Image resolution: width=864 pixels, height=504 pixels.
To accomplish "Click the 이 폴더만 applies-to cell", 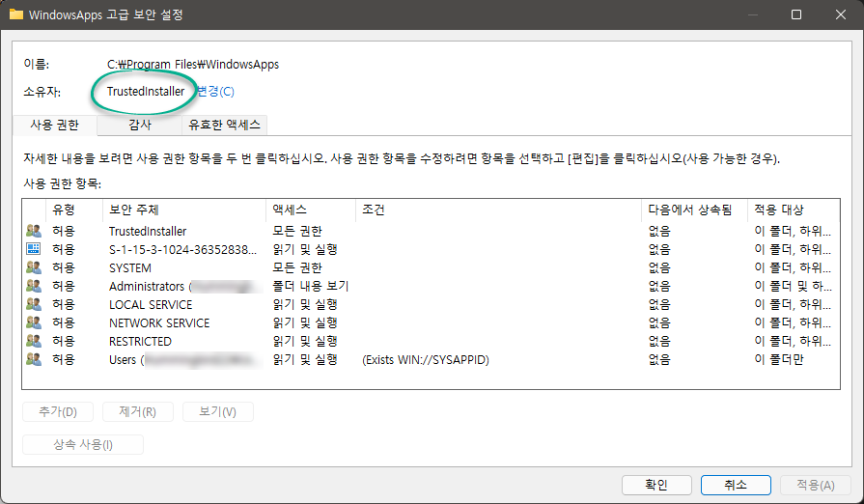I will [x=779, y=360].
